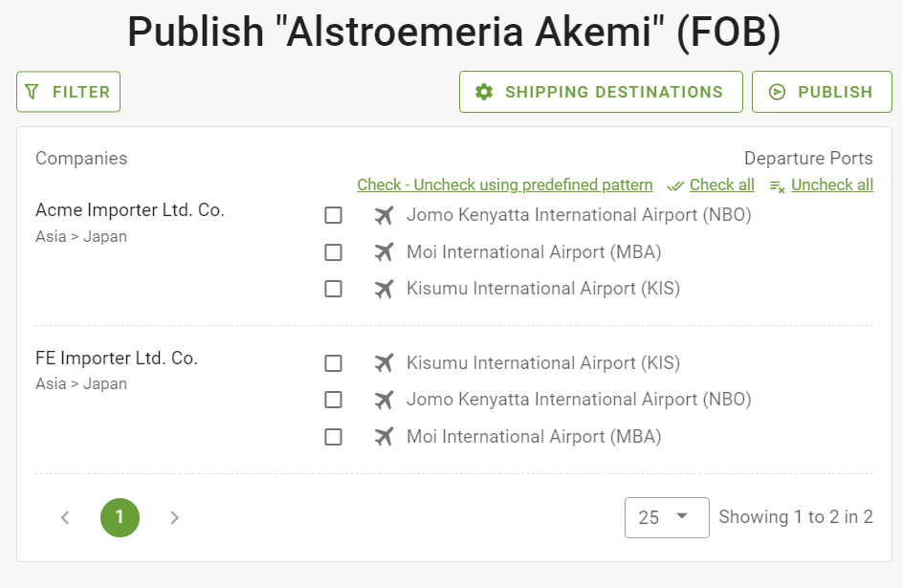Check Kisumu (KIS) for Acme Importer
This screenshot has width=902, height=588.
point(333,289)
